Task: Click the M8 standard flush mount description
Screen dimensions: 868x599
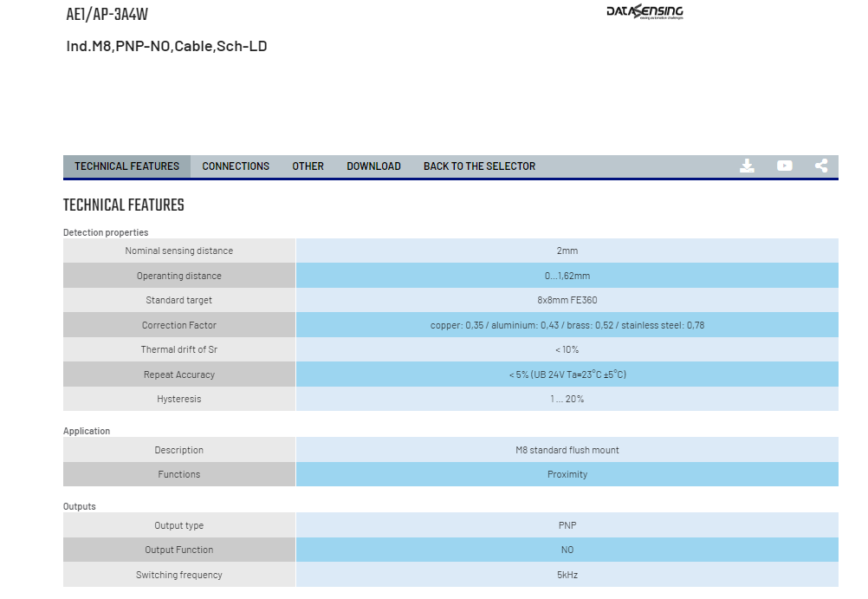Action: [567, 450]
